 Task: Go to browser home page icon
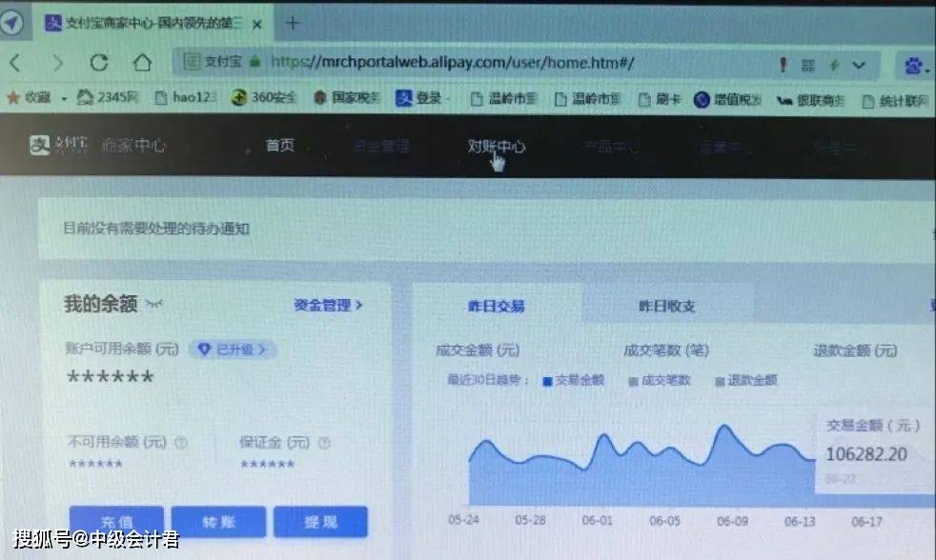(x=142, y=63)
